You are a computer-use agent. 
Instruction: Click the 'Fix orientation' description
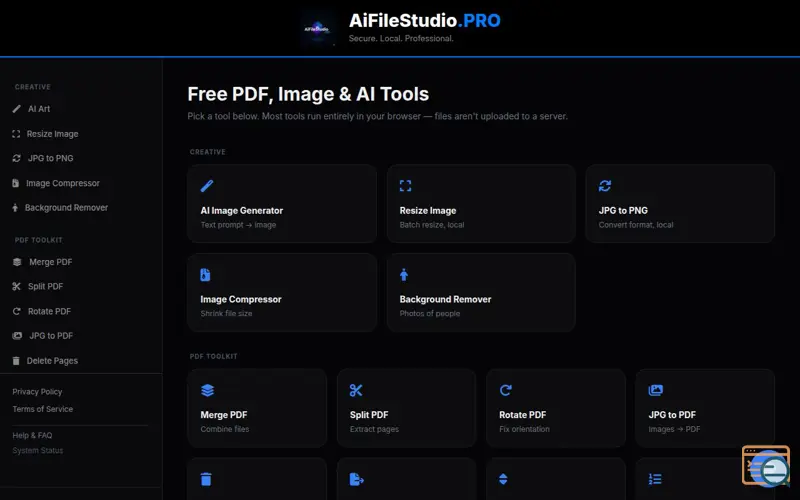524,429
